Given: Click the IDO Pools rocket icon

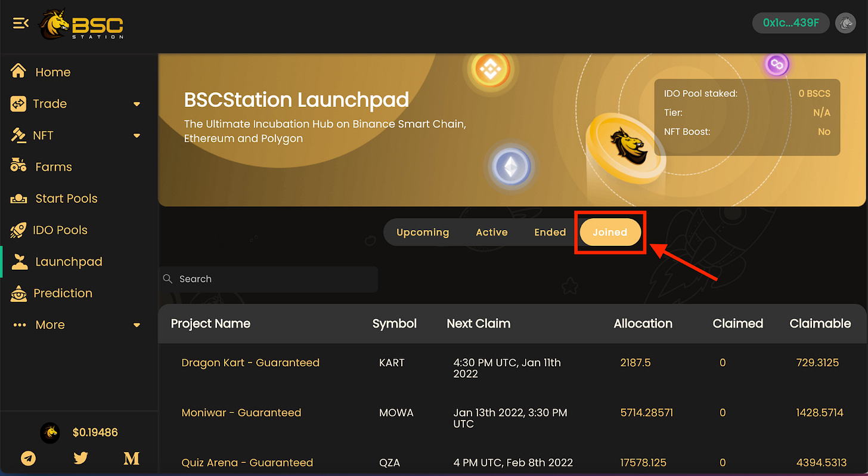Looking at the screenshot, I should tap(18, 230).
